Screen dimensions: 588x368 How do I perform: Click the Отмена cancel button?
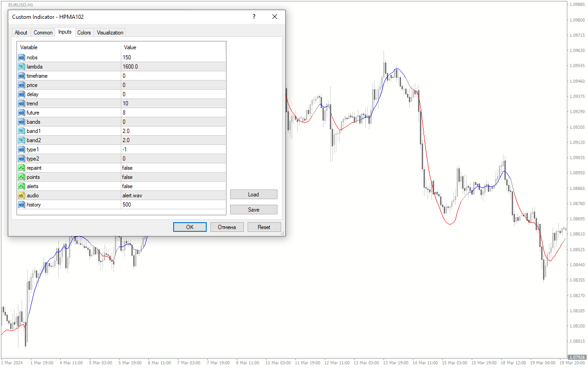tap(227, 227)
